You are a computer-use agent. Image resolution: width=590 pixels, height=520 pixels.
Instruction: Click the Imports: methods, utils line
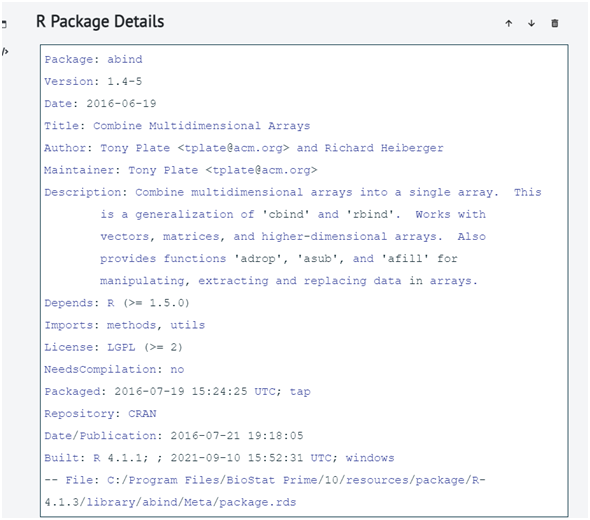click(125, 325)
